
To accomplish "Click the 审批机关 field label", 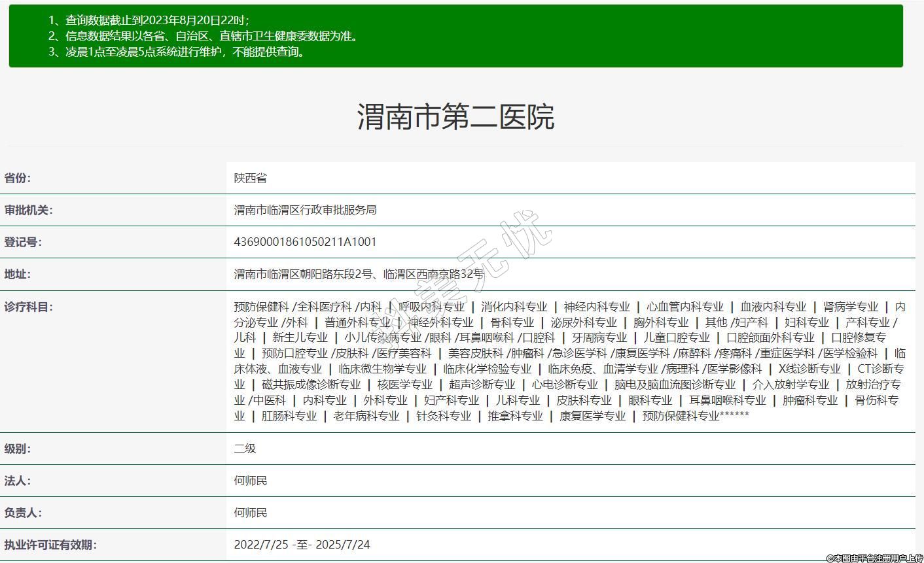I will tap(28, 210).
